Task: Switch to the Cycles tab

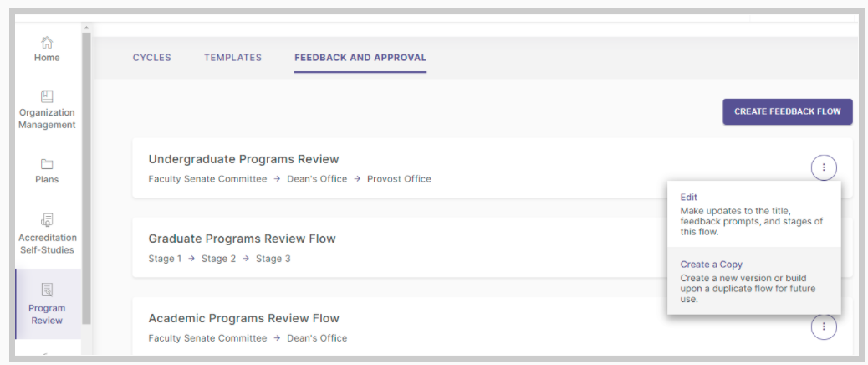Action: (x=151, y=58)
